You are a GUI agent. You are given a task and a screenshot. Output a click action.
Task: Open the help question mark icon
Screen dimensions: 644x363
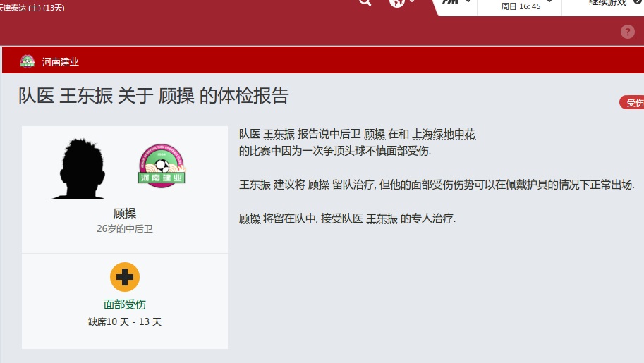tap(627, 32)
